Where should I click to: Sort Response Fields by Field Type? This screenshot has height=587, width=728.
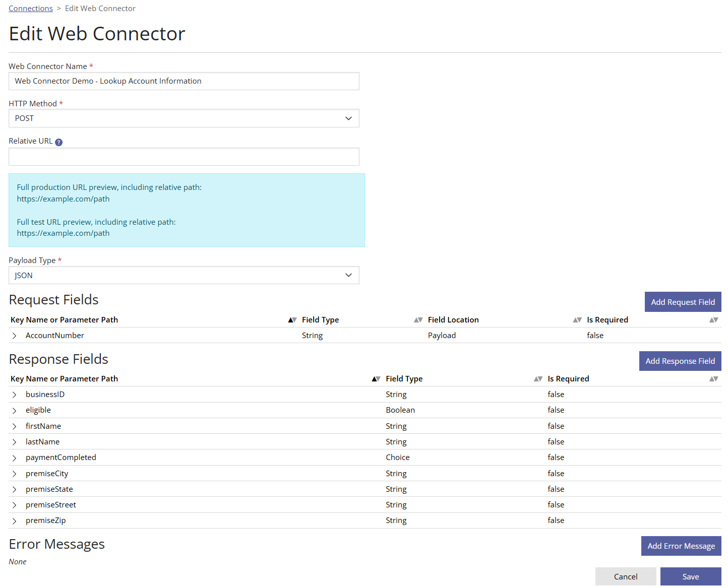click(x=538, y=378)
